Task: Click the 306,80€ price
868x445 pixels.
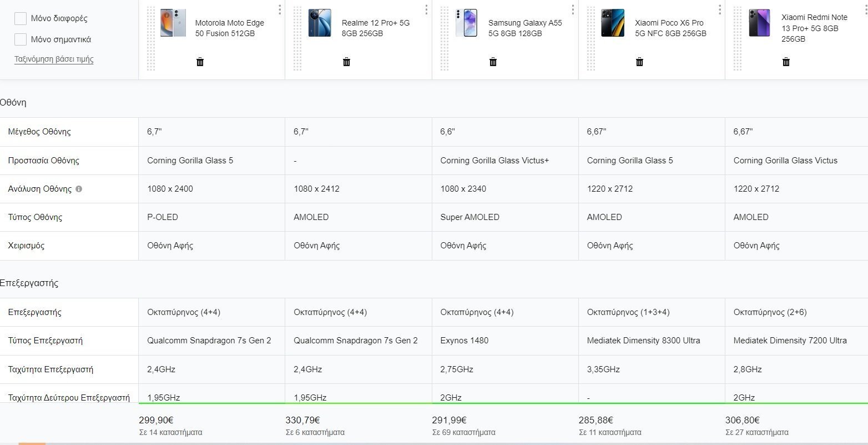Action: pos(742,421)
